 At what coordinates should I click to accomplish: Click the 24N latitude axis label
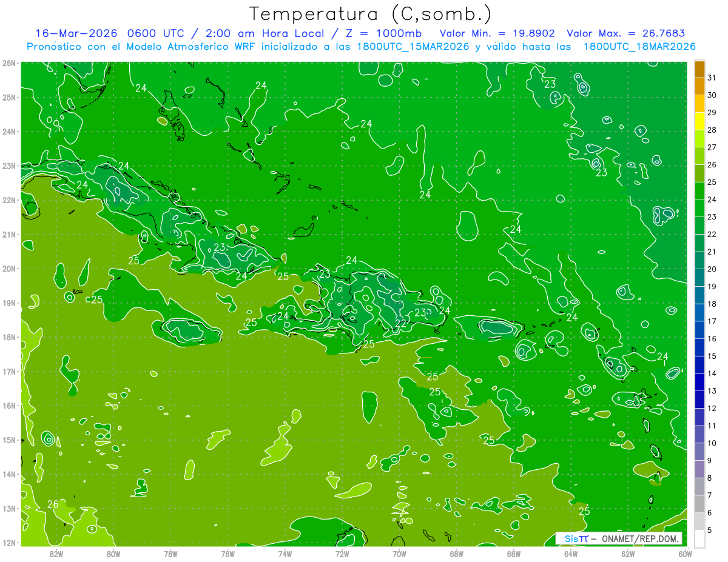click(10, 132)
